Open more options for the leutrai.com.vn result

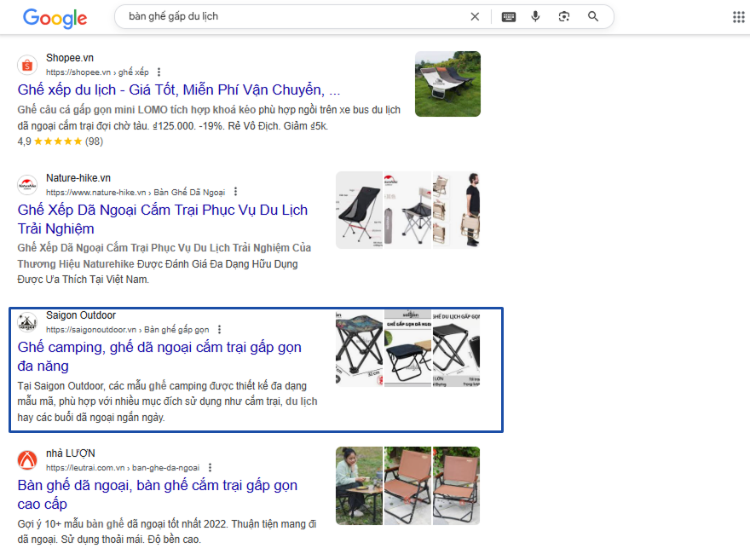pyautogui.click(x=210, y=468)
